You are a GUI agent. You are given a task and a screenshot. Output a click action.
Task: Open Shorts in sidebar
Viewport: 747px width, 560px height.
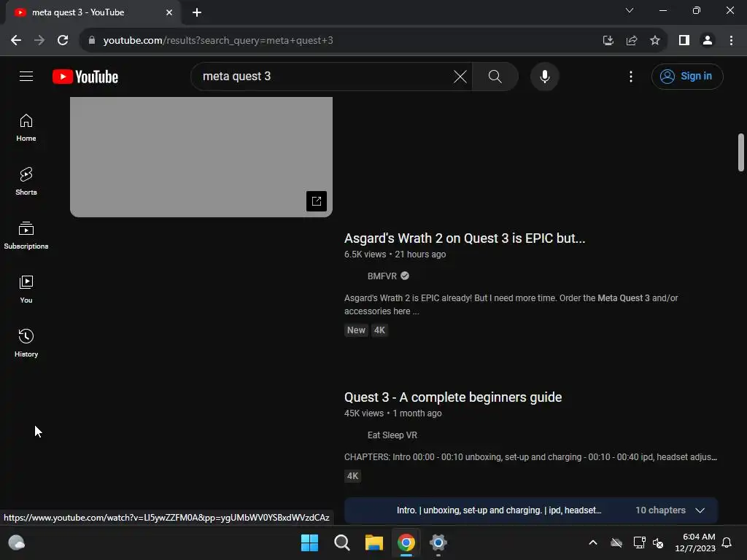point(26,182)
